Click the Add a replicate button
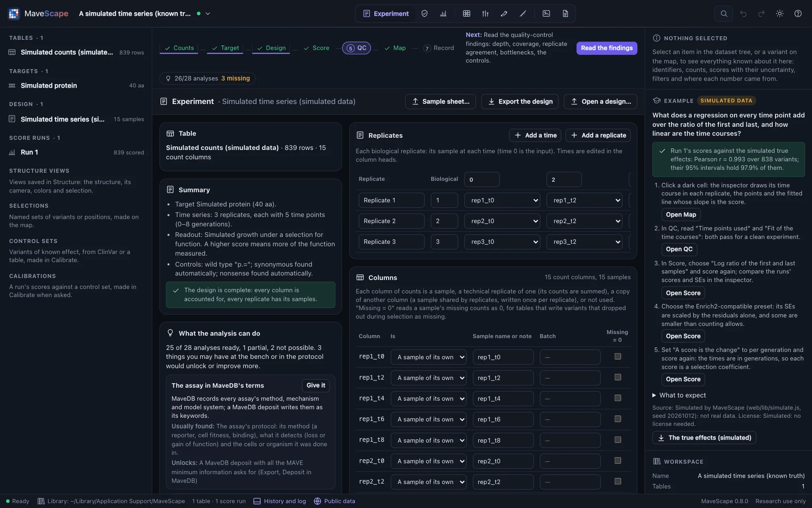The image size is (812, 508). (598, 135)
